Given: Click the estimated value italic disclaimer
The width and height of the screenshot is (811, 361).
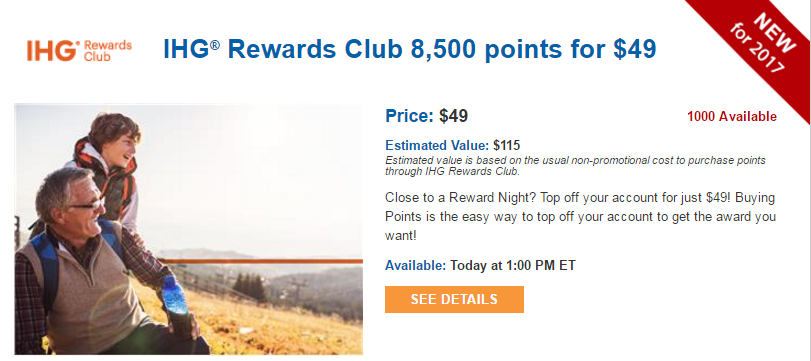Looking at the screenshot, I should click(575, 166).
